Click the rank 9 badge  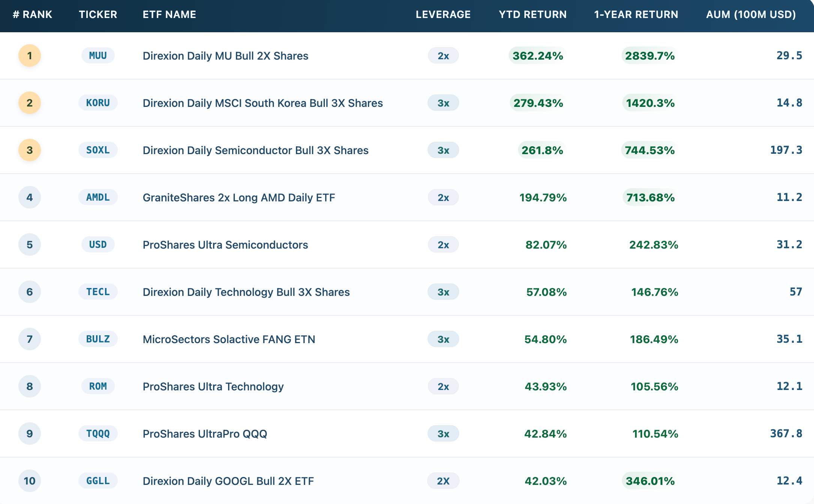(30, 433)
